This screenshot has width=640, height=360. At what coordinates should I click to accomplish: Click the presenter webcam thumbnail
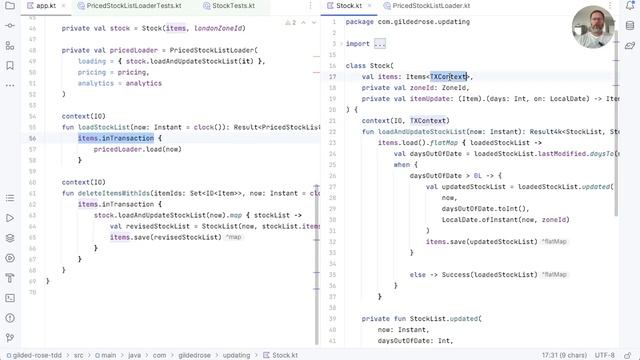point(593,27)
